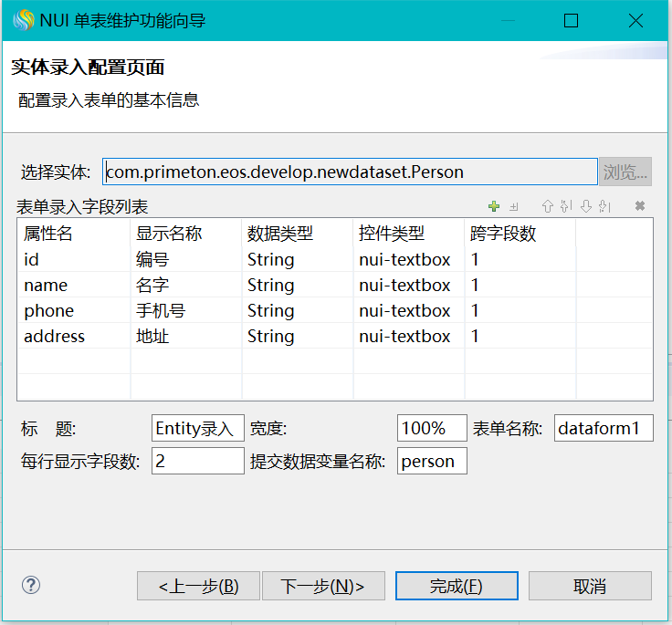Click the delete field X icon
The width and height of the screenshot is (672, 625).
[x=640, y=206]
